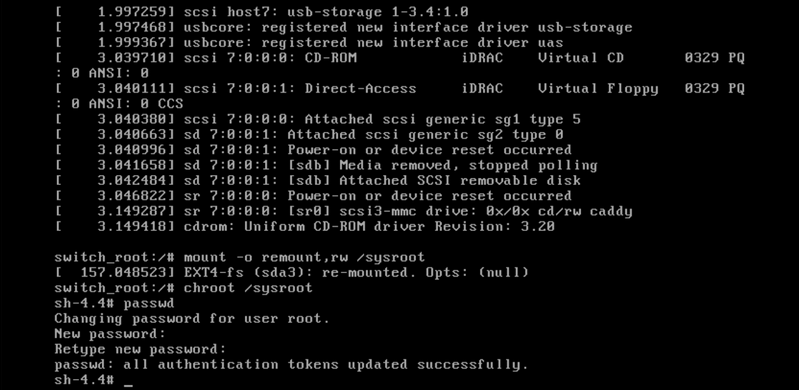Click '[sdb] Media removed, stopped polling' line

(326, 165)
